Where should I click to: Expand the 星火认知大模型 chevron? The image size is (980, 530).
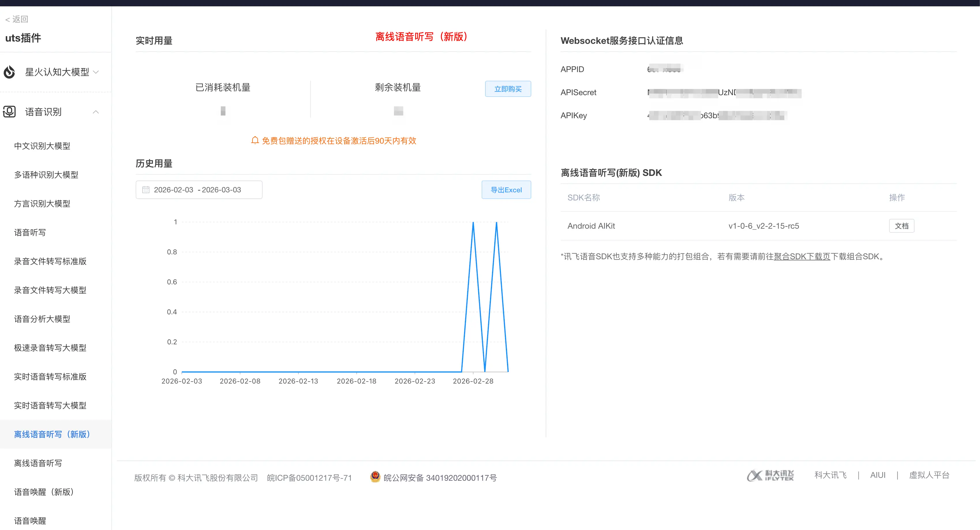pyautogui.click(x=96, y=72)
